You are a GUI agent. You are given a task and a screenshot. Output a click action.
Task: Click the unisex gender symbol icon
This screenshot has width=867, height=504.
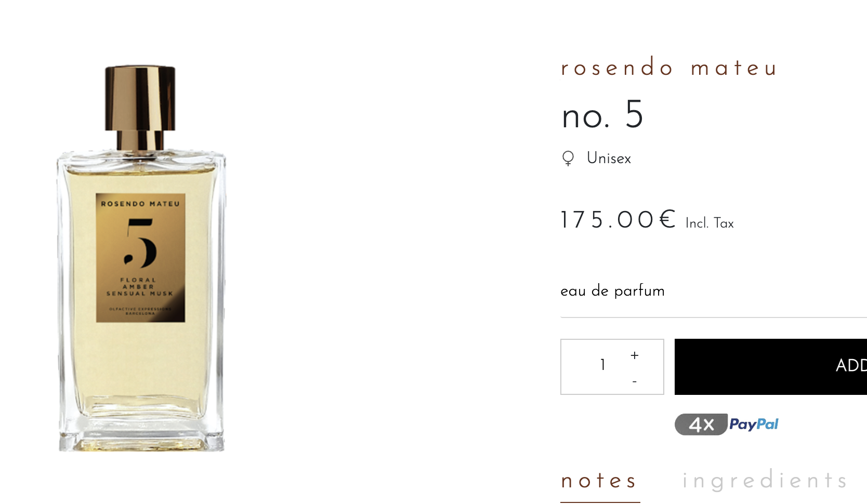568,158
